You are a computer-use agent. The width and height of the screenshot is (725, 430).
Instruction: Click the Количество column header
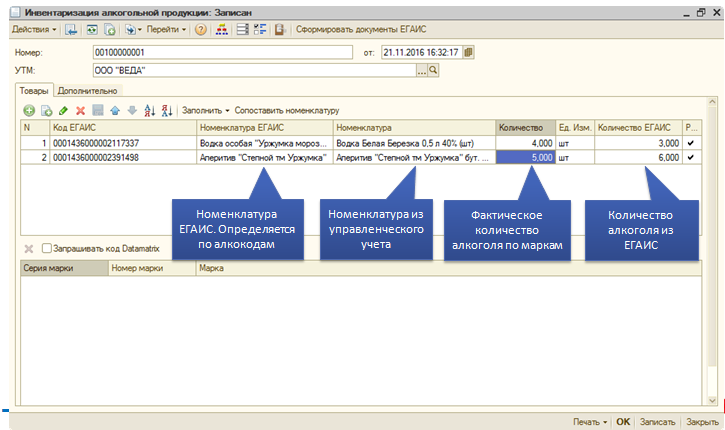point(525,128)
